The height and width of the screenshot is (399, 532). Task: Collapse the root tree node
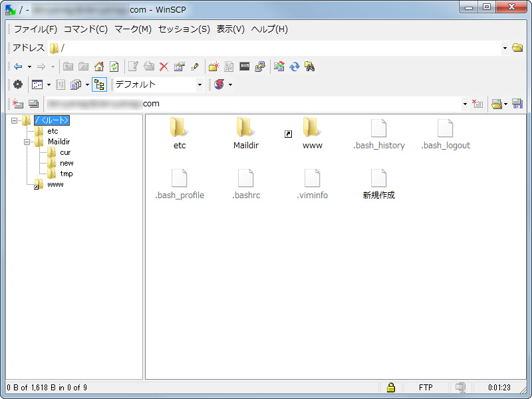click(14, 120)
